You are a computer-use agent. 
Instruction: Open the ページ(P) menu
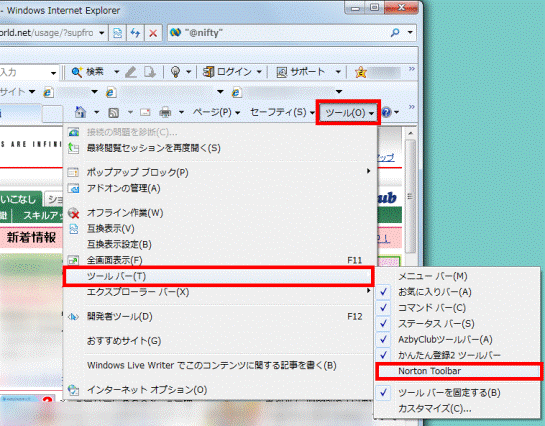pos(217,112)
